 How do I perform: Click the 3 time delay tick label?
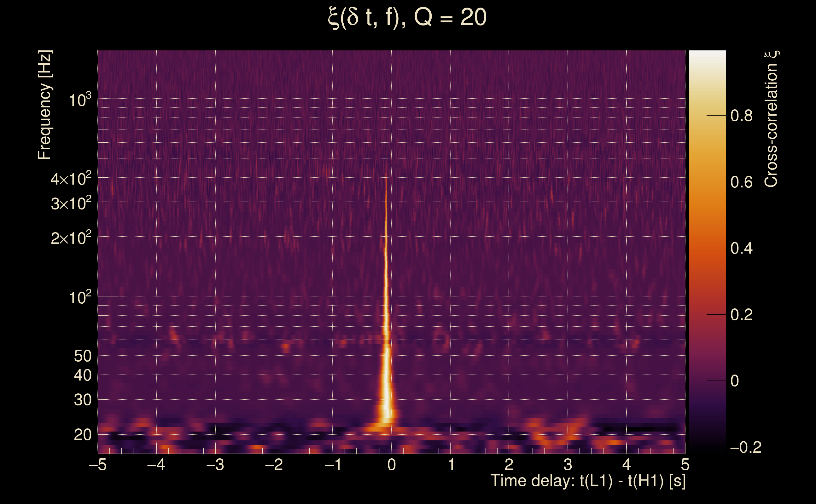click(568, 465)
